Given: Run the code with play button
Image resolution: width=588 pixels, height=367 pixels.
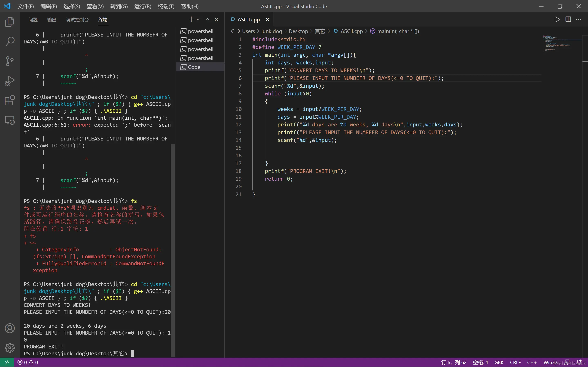Looking at the screenshot, I should click(557, 19).
